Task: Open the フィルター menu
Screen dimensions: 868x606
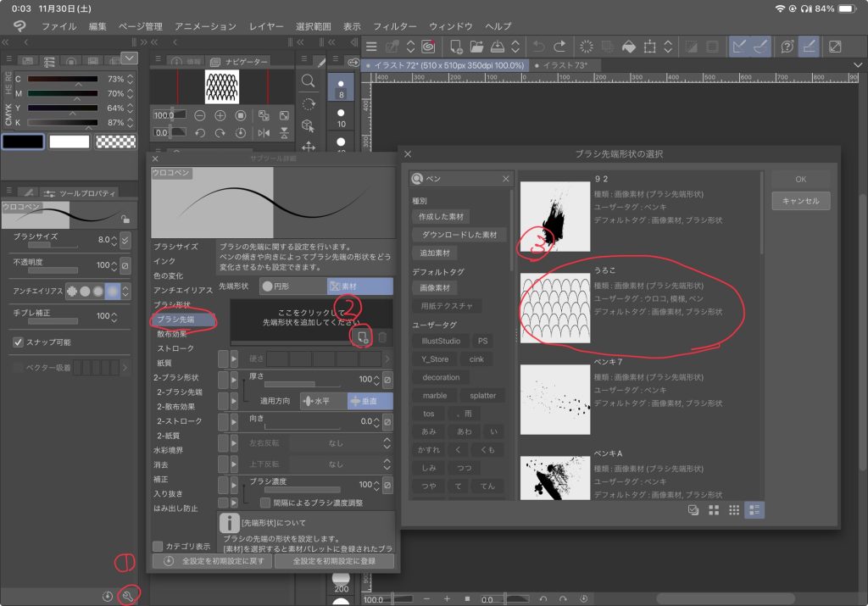Action: pyautogui.click(x=395, y=26)
